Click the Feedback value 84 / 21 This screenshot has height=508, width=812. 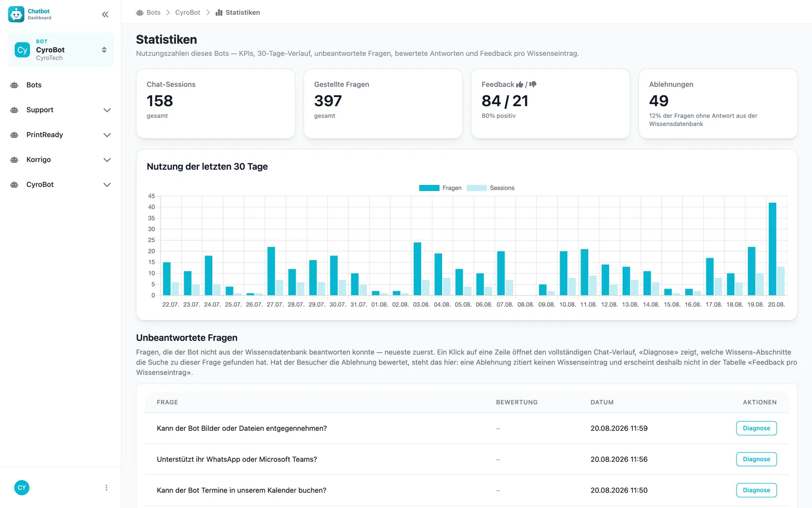(505, 101)
